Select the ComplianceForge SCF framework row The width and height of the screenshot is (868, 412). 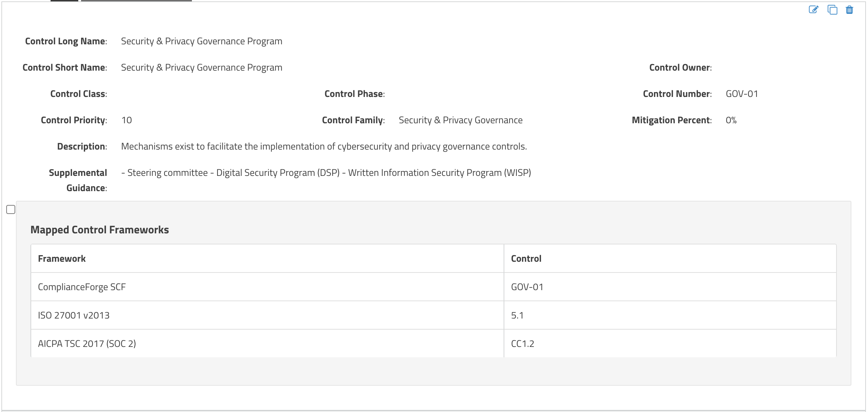pyautogui.click(x=434, y=287)
